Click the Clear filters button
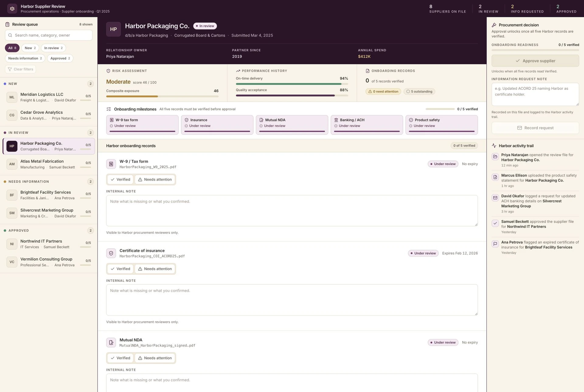The height and width of the screenshot is (392, 584). [20, 69]
